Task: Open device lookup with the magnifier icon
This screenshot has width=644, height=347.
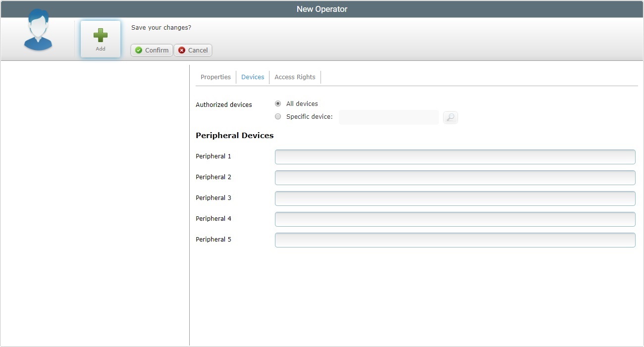Action: [450, 117]
